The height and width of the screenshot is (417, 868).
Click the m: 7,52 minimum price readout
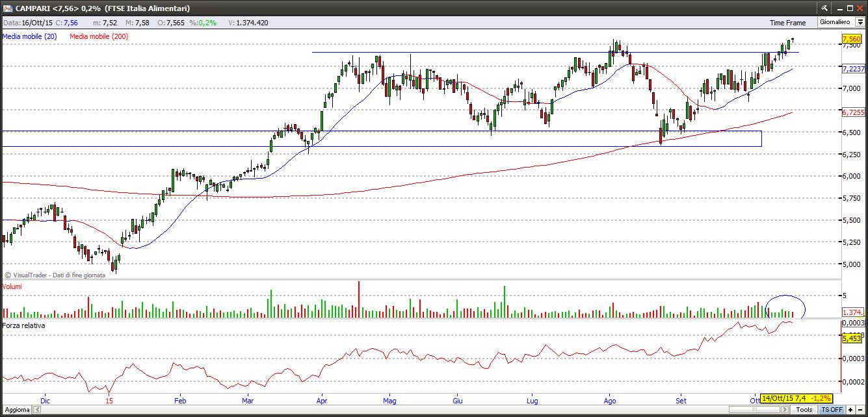tap(105, 23)
